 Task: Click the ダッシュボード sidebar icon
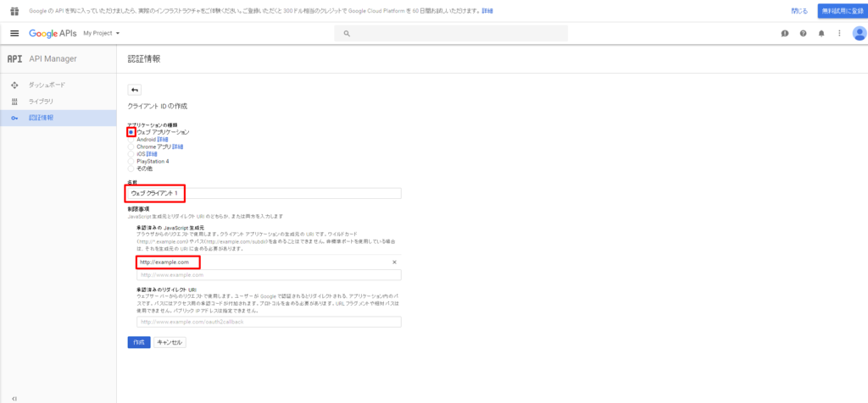(x=15, y=86)
